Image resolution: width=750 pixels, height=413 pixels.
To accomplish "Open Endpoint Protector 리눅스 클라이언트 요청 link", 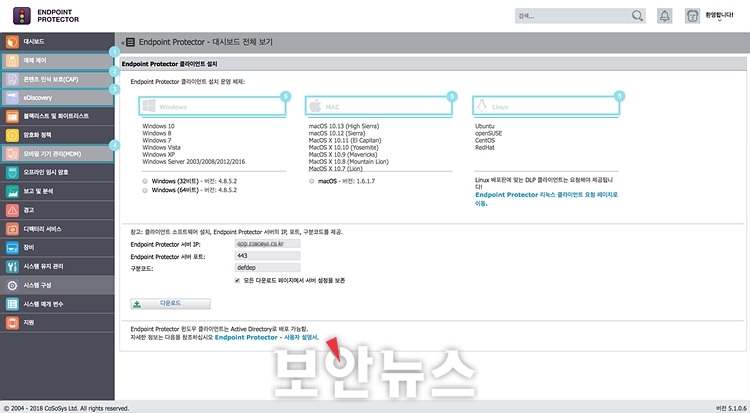I will coord(546,199).
